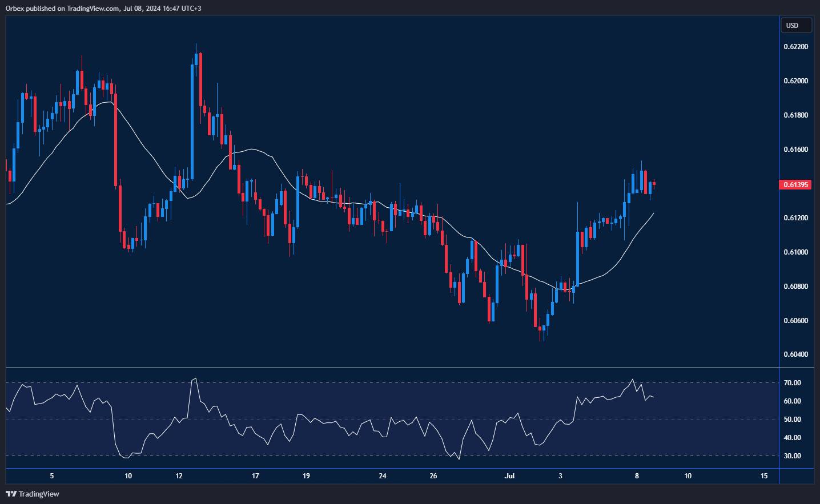Select the date 8 on the time axis
This screenshot has height=504, width=820.
coord(636,475)
